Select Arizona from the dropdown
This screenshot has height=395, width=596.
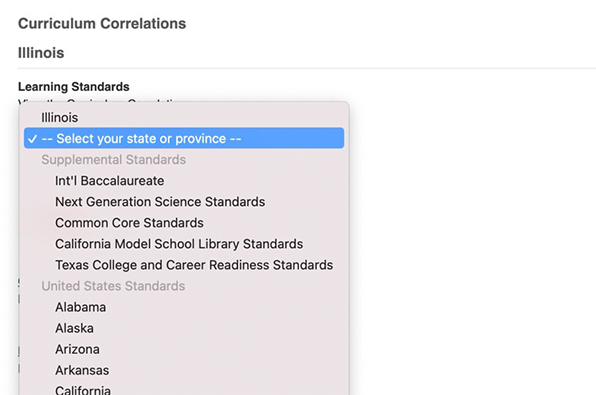click(184, 349)
